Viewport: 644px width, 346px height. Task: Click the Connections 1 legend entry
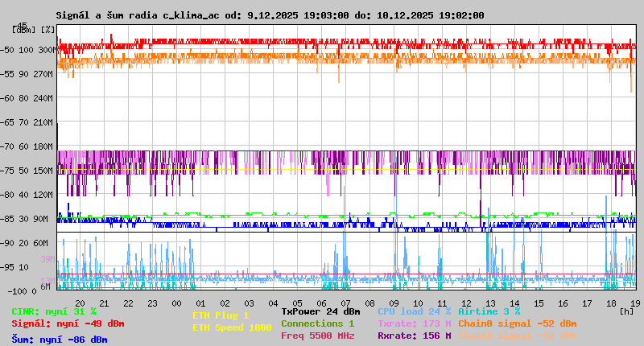[317, 323]
